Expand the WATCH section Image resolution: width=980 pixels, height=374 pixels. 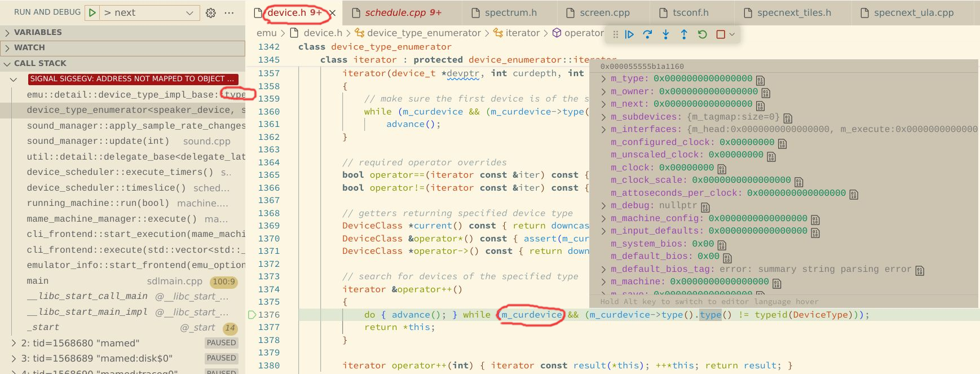pos(29,48)
